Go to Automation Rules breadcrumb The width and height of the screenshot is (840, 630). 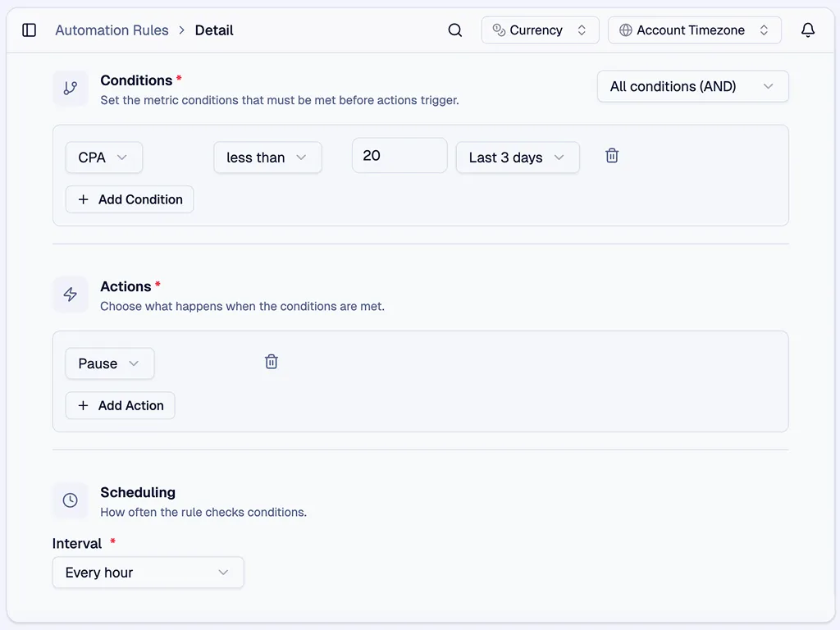pos(112,30)
